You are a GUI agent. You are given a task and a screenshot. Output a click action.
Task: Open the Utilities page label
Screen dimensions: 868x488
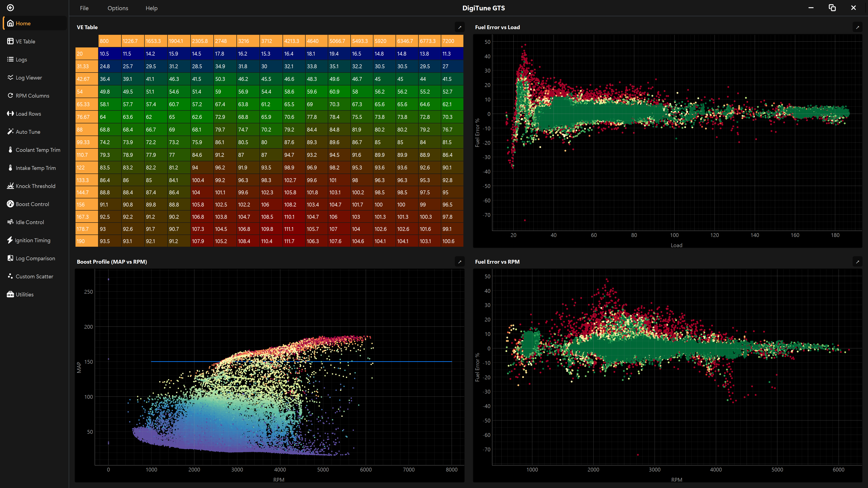click(x=25, y=294)
